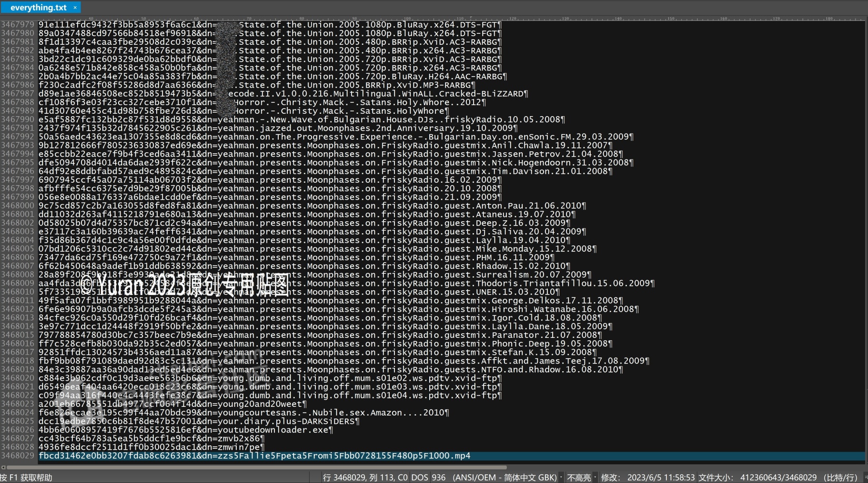Click the horizontal scrollbar thumb
The height and width of the screenshot is (483, 868).
point(257,467)
